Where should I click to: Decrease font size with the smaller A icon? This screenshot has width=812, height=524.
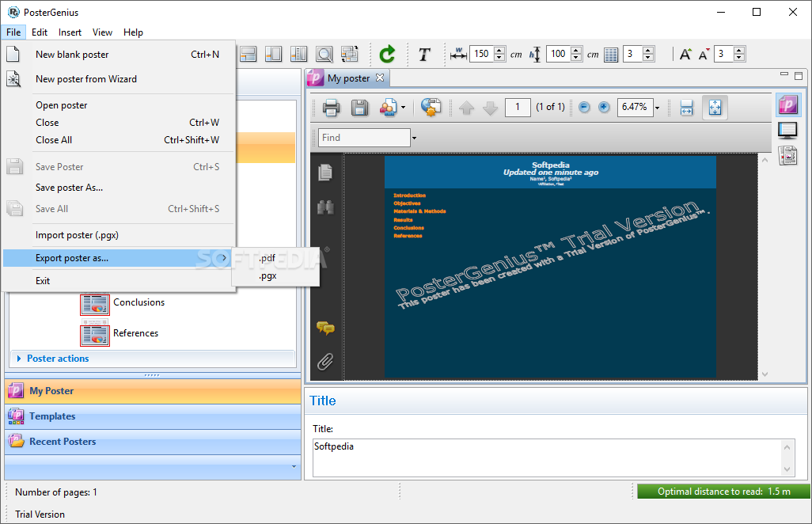click(704, 54)
